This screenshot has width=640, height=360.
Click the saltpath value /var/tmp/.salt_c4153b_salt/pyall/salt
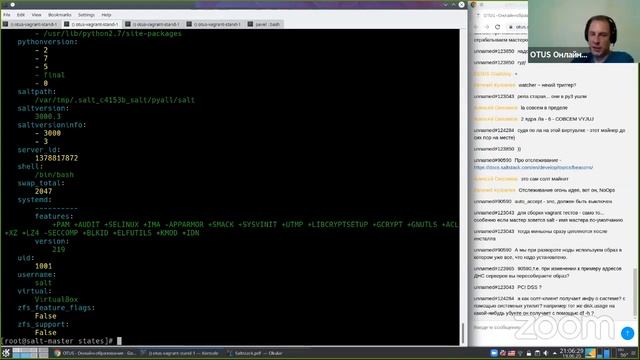(115, 100)
